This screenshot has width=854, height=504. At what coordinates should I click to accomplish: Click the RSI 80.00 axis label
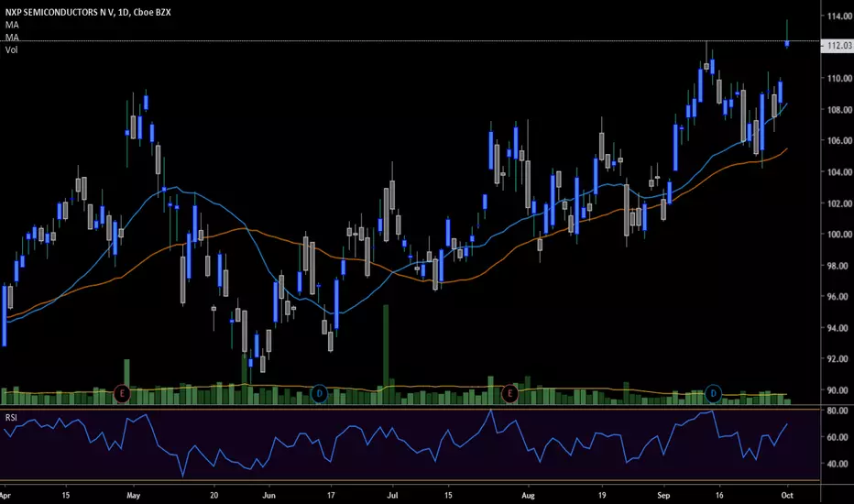(838, 411)
